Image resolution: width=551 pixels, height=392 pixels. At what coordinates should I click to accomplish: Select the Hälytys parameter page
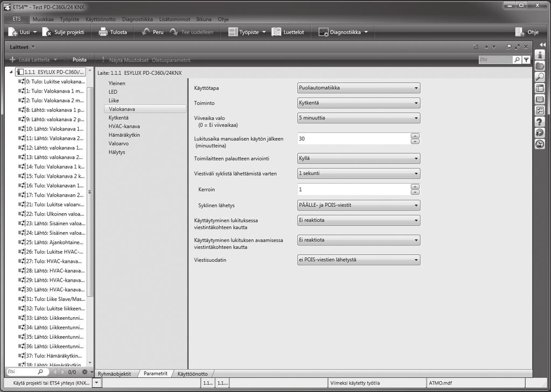pyautogui.click(x=117, y=152)
